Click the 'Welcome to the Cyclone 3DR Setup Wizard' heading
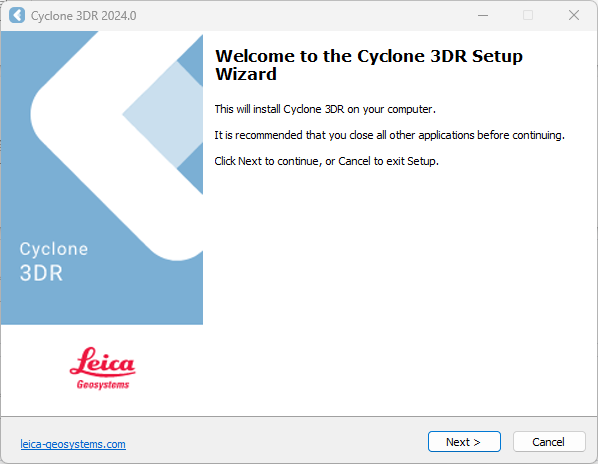The image size is (598, 464). click(369, 65)
